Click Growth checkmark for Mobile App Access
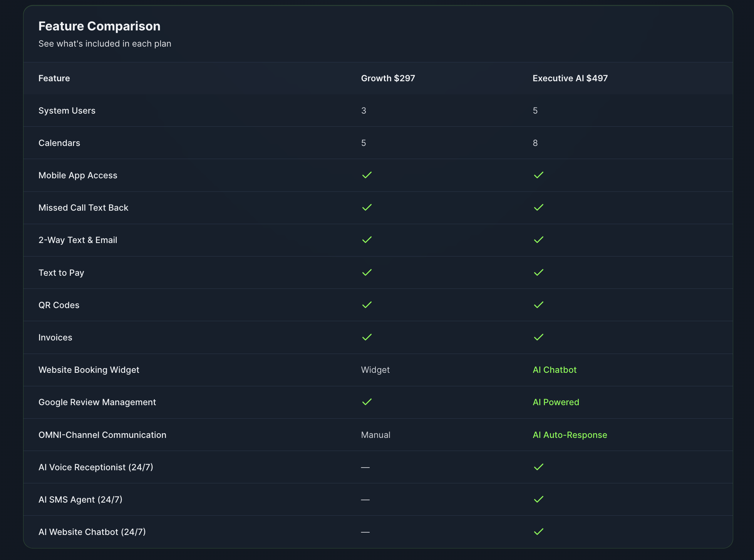The image size is (754, 560). (367, 175)
